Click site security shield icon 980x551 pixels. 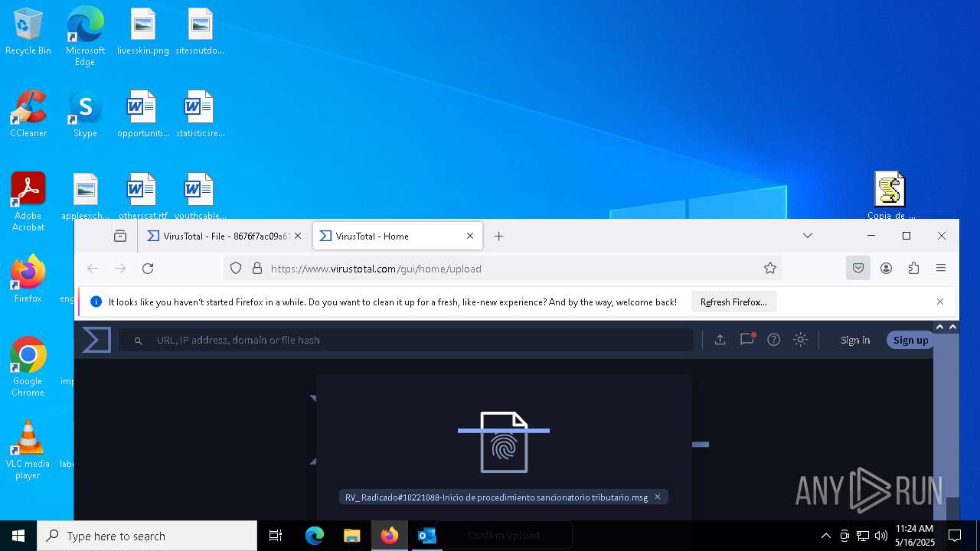pos(236,268)
